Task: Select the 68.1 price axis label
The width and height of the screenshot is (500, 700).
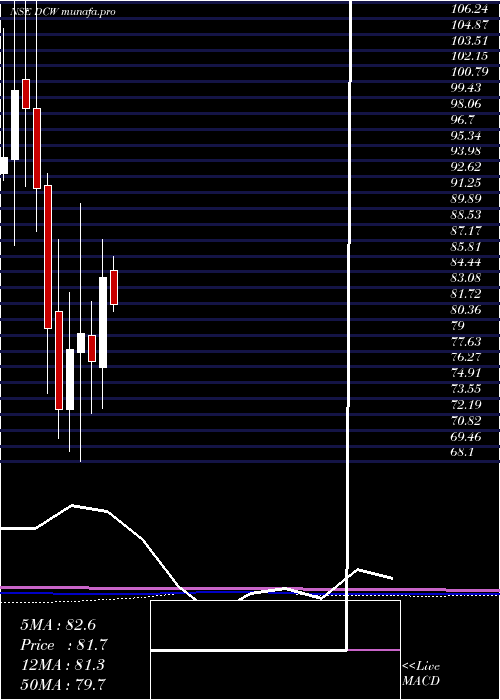Action: 463,452
